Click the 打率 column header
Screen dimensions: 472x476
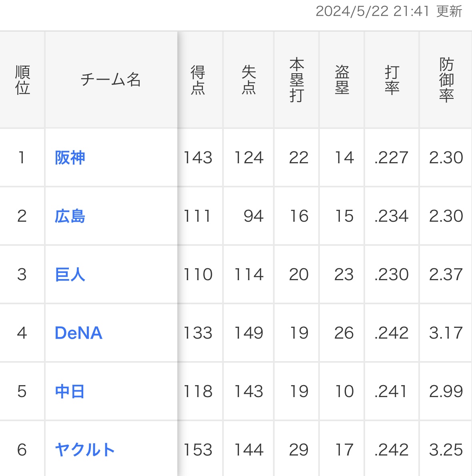tap(392, 80)
